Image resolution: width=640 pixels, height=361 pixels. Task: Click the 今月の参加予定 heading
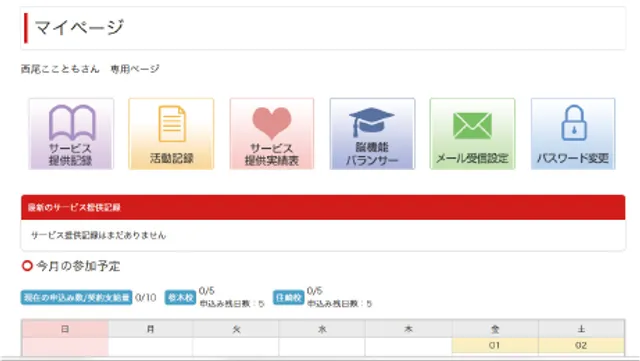pos(78,266)
